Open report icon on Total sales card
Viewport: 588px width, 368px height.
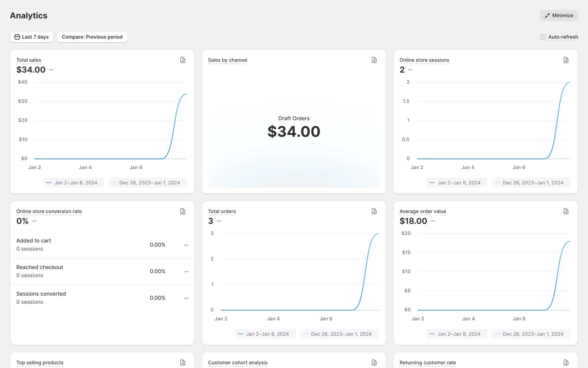pyautogui.click(x=183, y=60)
